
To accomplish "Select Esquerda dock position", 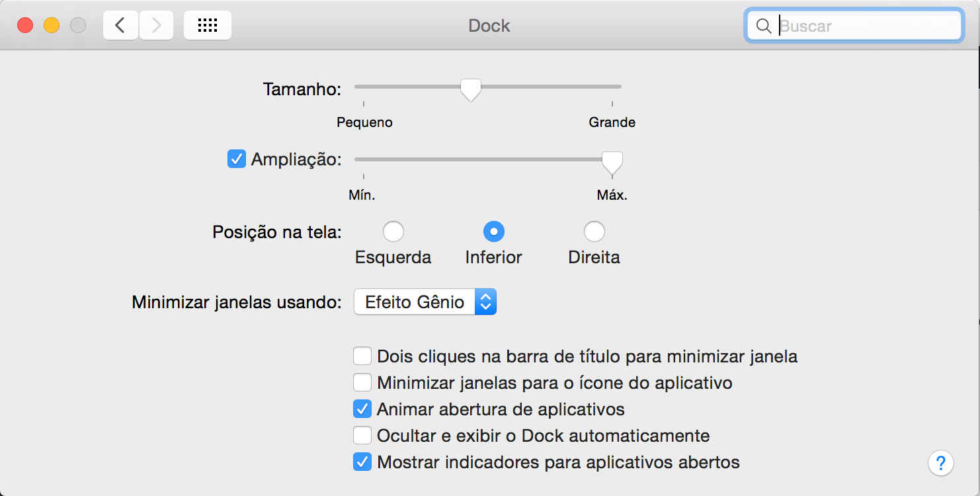I will coord(393,231).
